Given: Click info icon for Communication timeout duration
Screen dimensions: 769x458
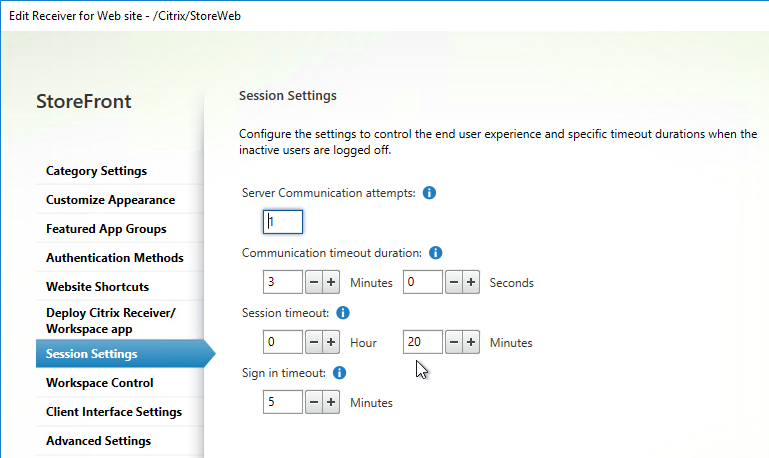Looking at the screenshot, I should (436, 253).
